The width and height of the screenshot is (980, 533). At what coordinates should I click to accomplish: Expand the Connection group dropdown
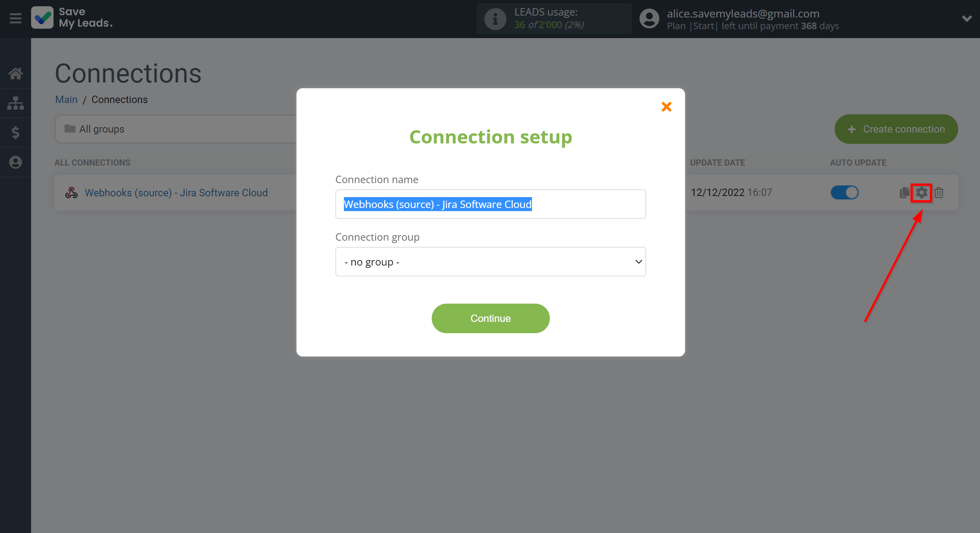[491, 262]
